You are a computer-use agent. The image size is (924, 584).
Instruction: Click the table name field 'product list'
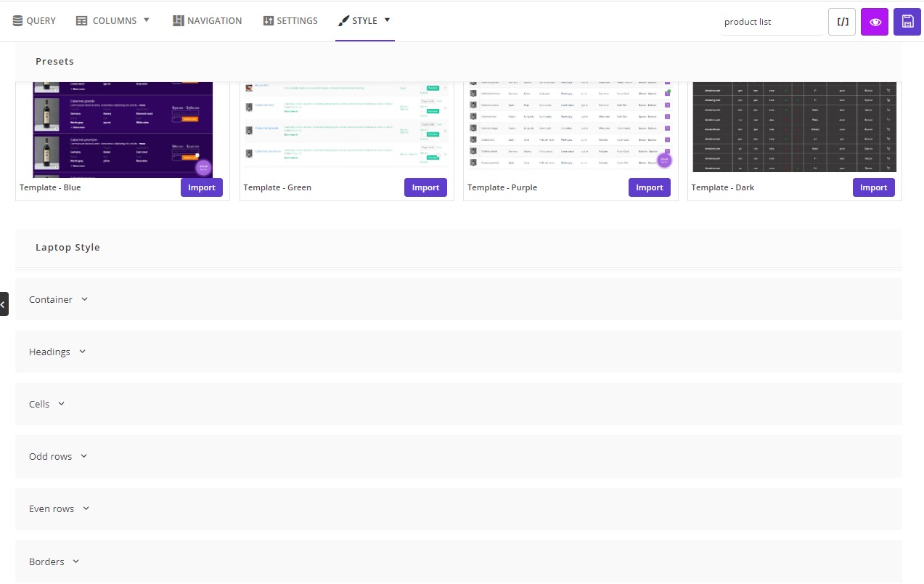(772, 22)
